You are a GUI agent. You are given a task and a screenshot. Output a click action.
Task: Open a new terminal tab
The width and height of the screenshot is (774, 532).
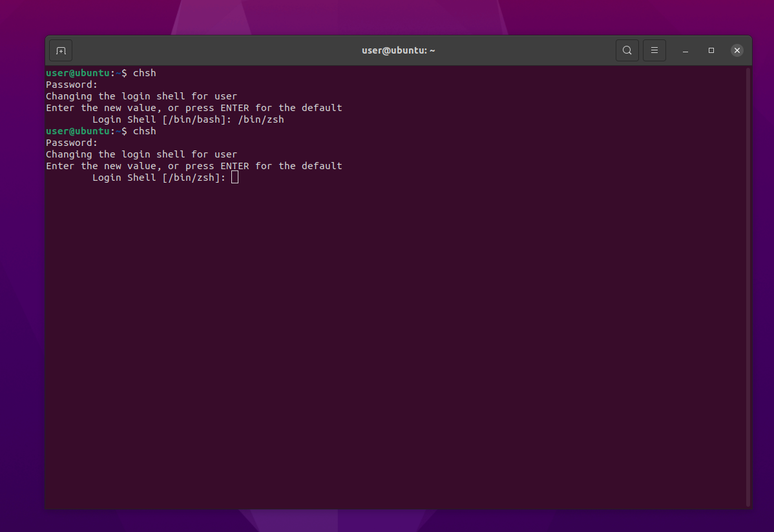[61, 50]
